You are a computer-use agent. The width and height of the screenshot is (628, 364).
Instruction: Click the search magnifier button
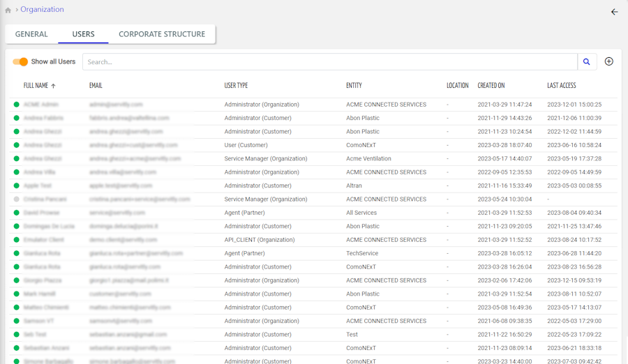pos(587,62)
